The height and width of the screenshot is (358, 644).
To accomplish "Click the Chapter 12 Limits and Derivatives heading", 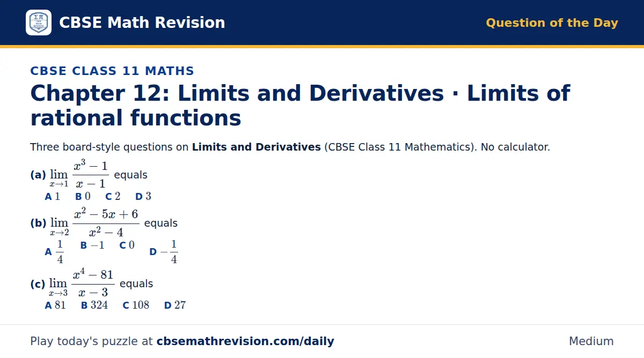I will pos(300,106).
